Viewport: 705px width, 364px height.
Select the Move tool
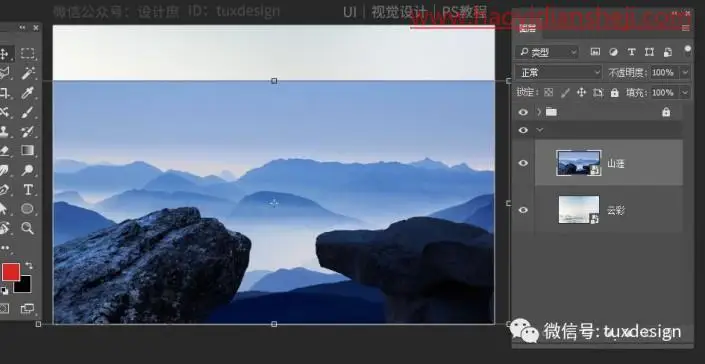[4, 54]
